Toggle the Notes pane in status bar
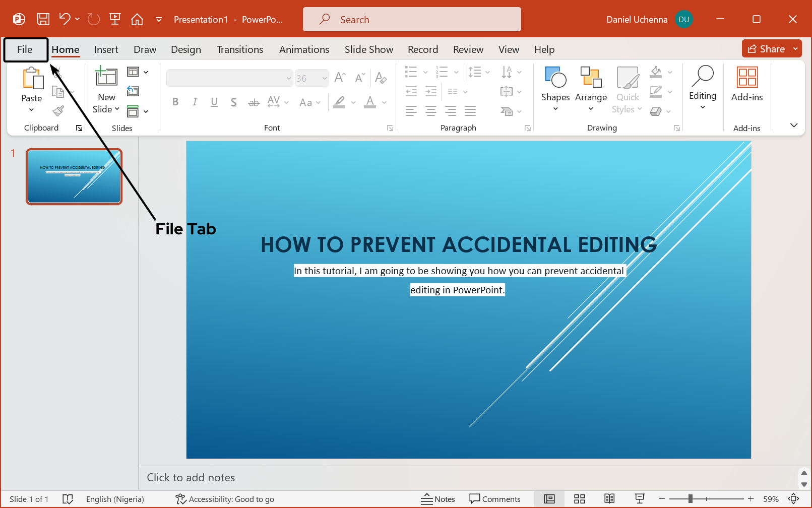812x508 pixels. 438,499
